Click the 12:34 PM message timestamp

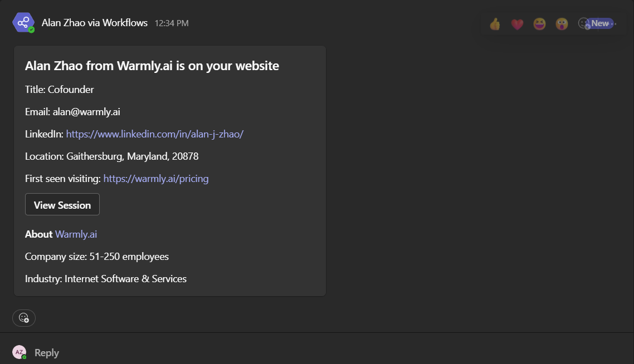(172, 23)
